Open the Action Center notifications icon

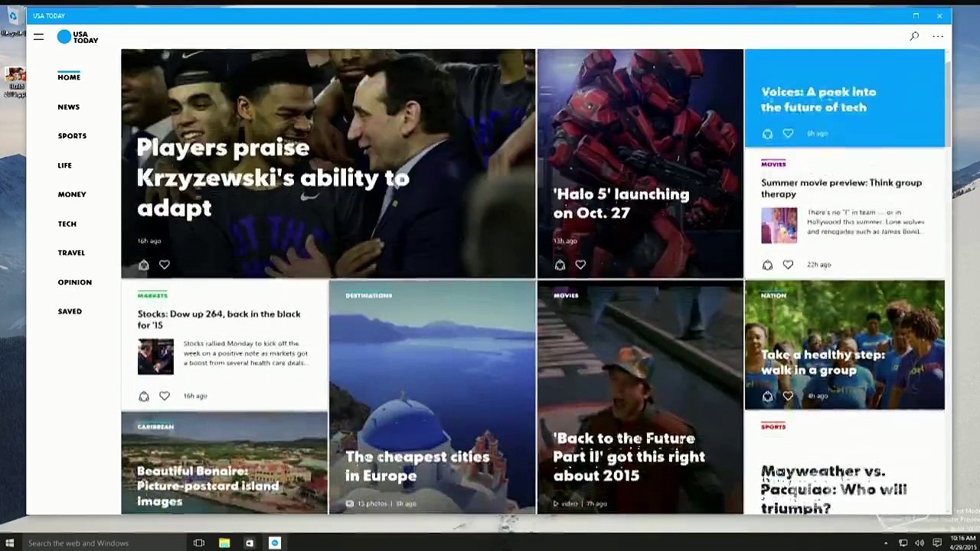coord(936,543)
